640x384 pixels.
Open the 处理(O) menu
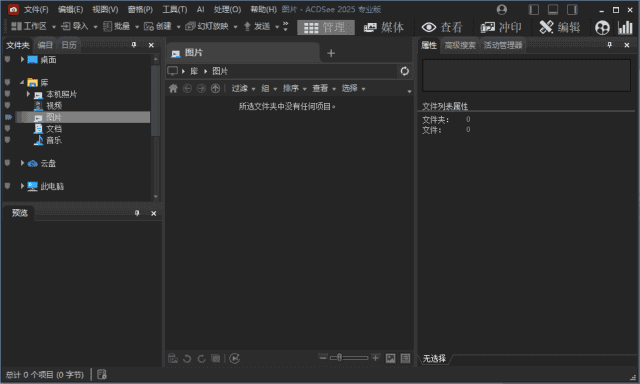click(227, 9)
